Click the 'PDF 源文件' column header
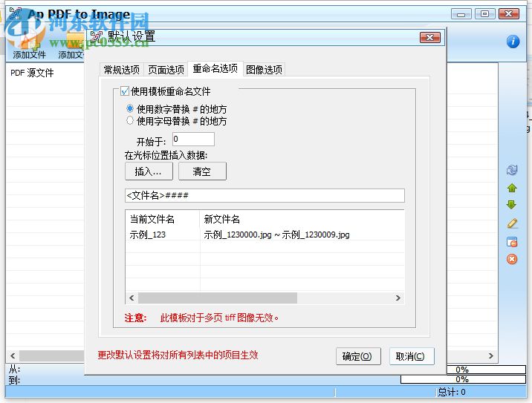The image size is (532, 403). coord(45,73)
